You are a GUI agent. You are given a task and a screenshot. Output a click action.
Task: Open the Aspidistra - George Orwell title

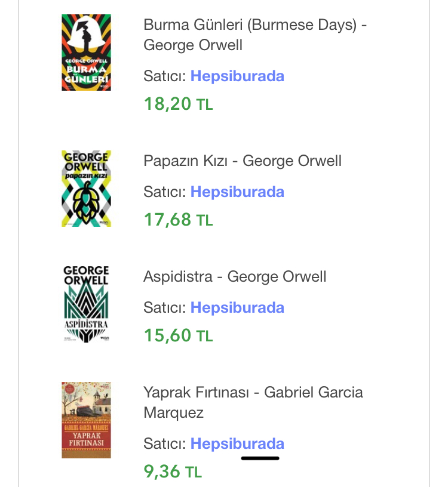point(235,276)
